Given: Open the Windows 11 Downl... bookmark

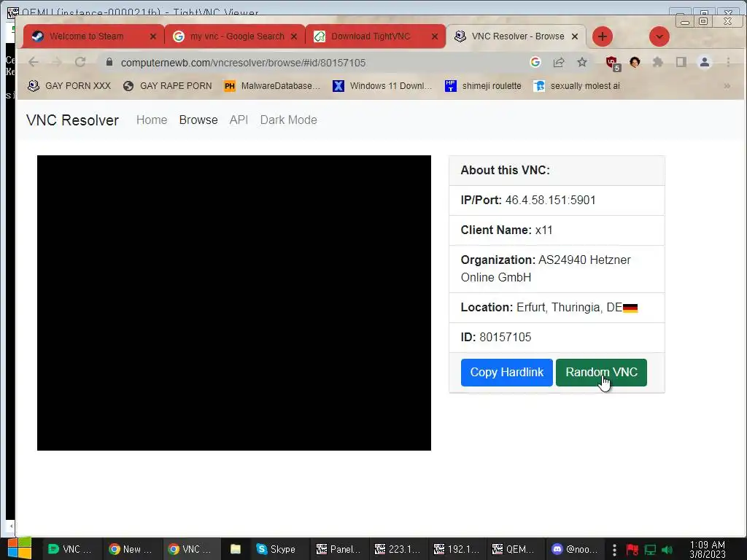Looking at the screenshot, I should (382, 86).
